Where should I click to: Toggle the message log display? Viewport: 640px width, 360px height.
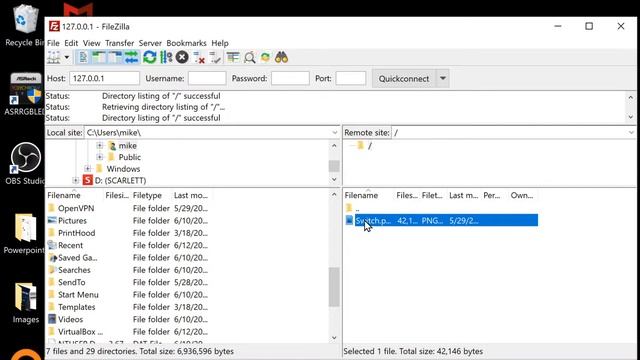click(x=83, y=58)
